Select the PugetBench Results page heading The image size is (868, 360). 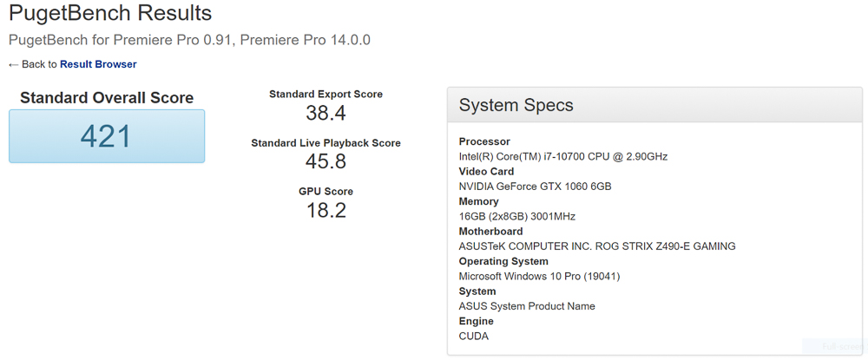(110, 14)
